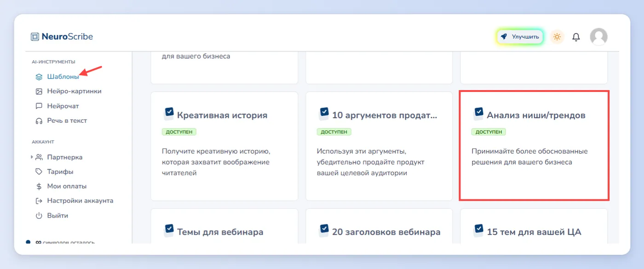Open Тарифы page

tap(60, 172)
